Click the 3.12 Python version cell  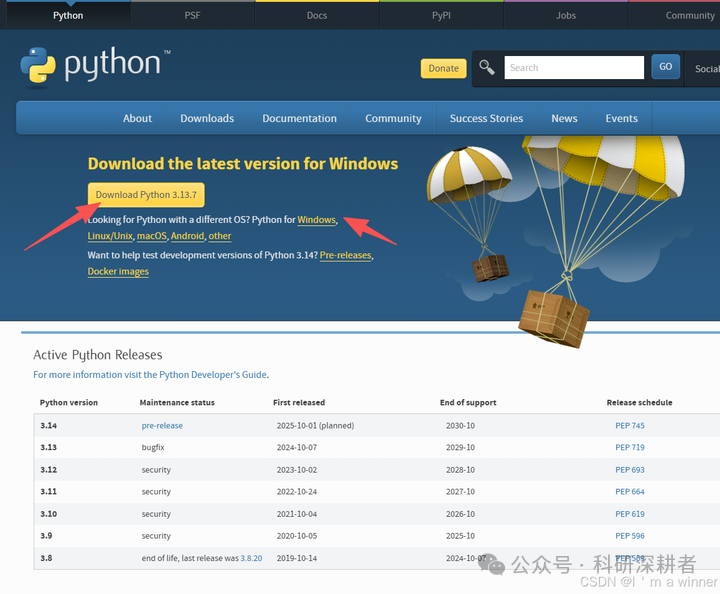tap(48, 470)
